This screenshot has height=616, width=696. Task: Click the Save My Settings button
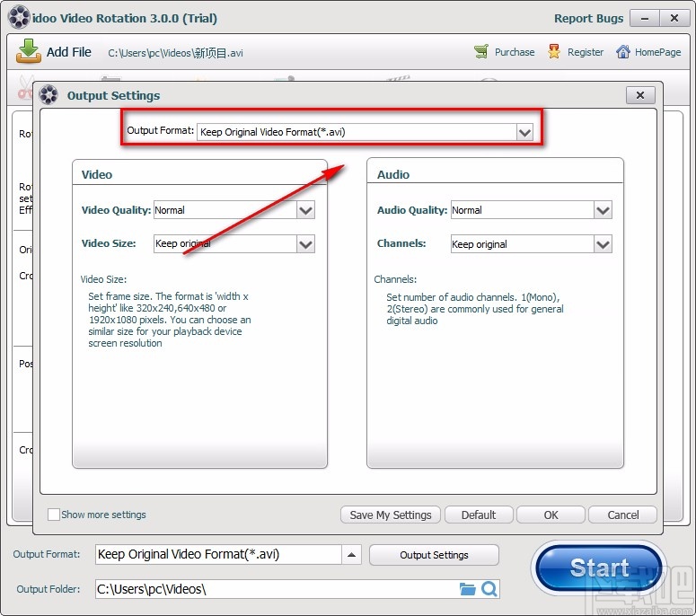(x=391, y=515)
